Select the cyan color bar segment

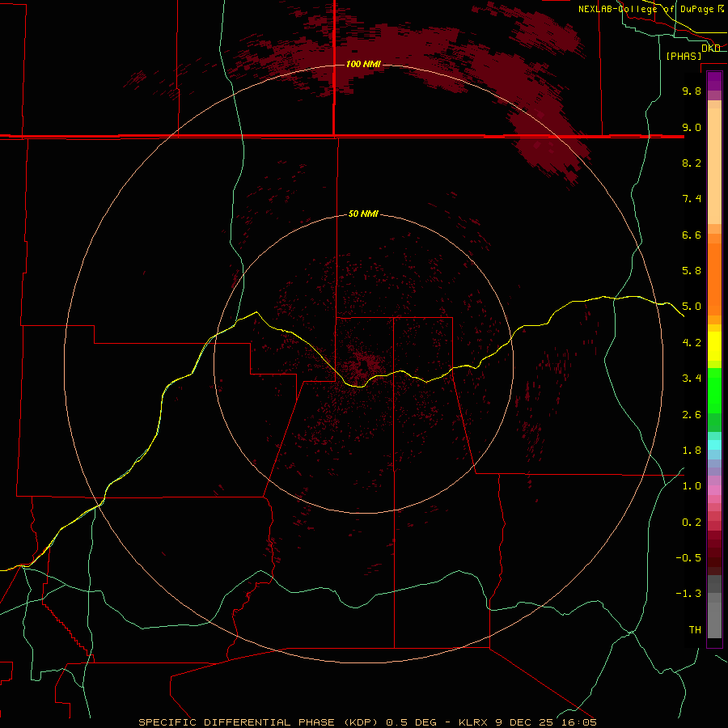pos(714,445)
